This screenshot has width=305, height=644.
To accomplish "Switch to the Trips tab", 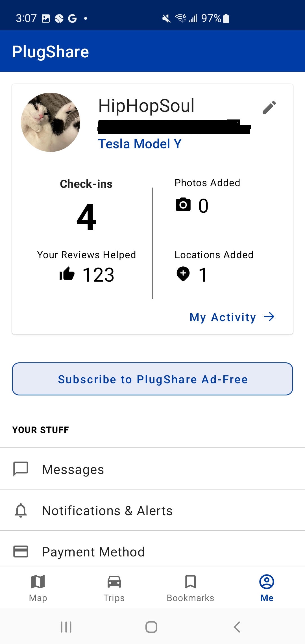I will pos(114,588).
